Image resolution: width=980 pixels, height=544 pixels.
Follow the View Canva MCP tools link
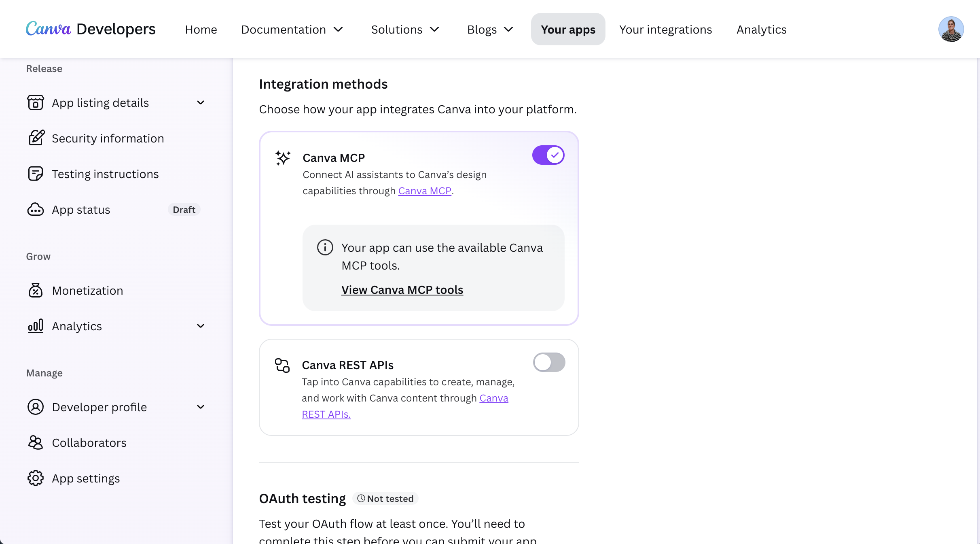402,290
